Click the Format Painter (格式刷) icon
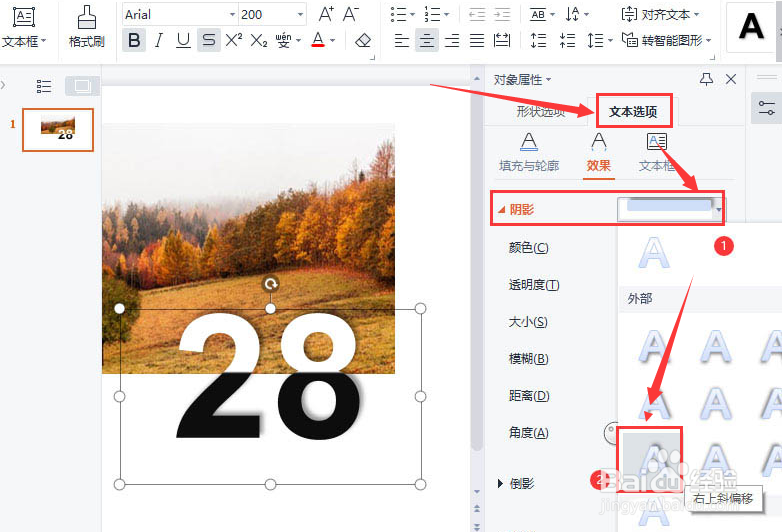This screenshot has width=782, height=532. (x=87, y=18)
